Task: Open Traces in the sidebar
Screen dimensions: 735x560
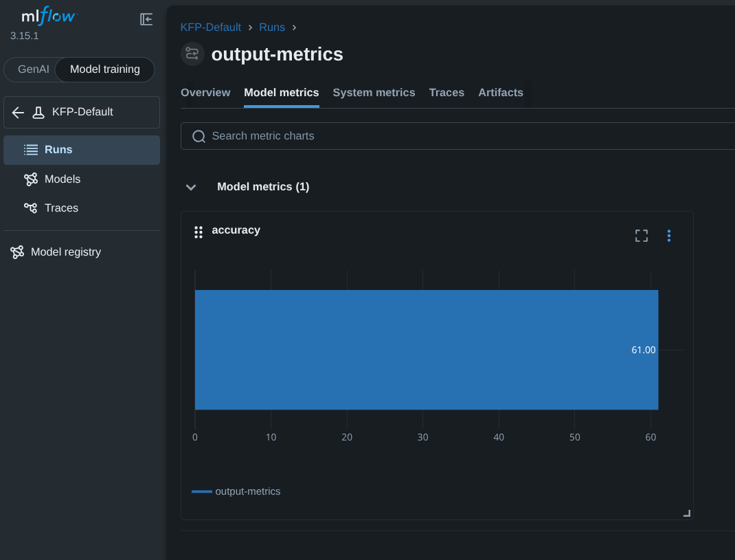Action: [x=82, y=208]
